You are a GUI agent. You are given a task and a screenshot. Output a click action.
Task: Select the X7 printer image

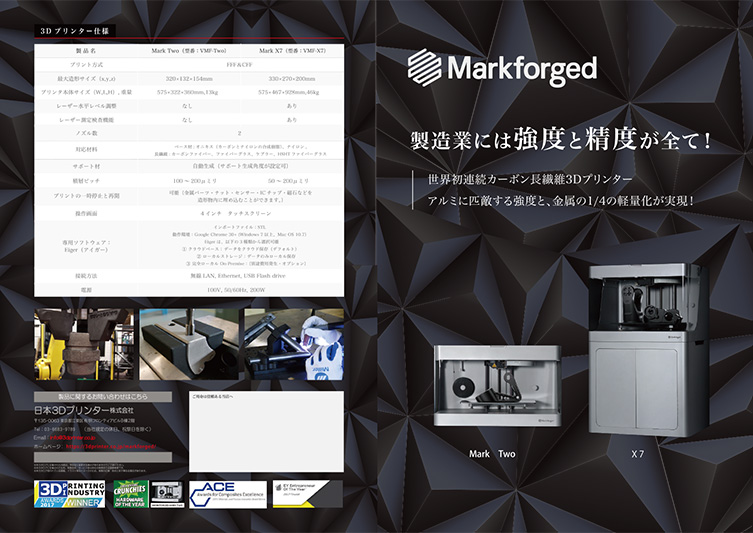point(649,350)
